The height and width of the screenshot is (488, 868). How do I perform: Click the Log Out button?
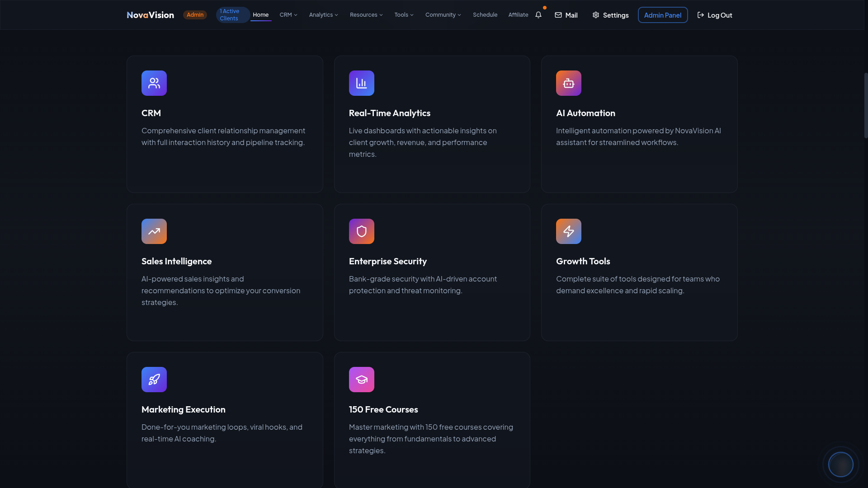pyautogui.click(x=715, y=15)
